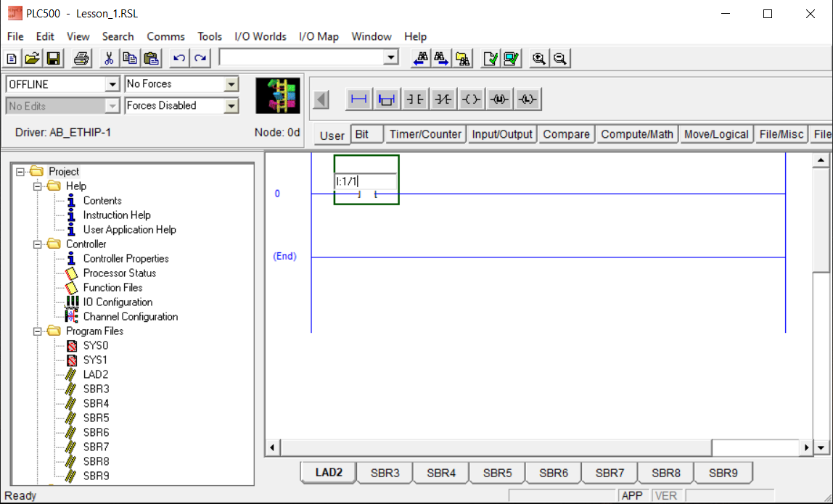Image resolution: width=833 pixels, height=504 pixels.
Task: Open the SBR5 ladder tab at bottom
Action: coord(497,473)
